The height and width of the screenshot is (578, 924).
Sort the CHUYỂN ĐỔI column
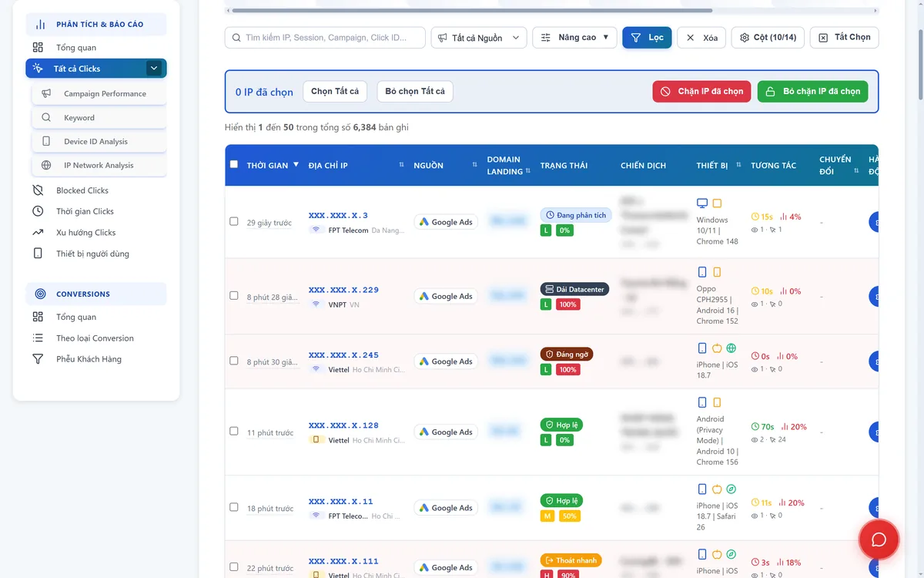857,171
